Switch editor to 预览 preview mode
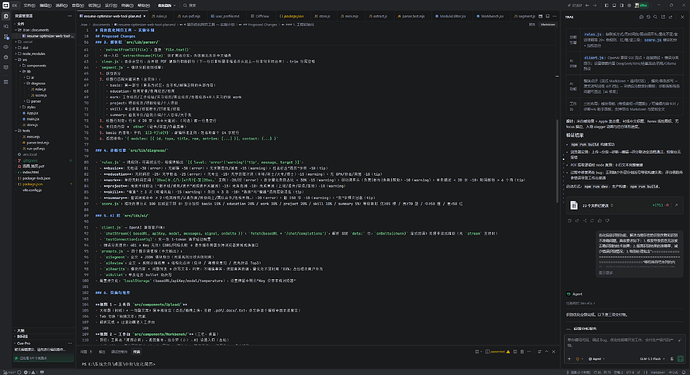The height and width of the screenshot is (375, 690). (x=532, y=25)
